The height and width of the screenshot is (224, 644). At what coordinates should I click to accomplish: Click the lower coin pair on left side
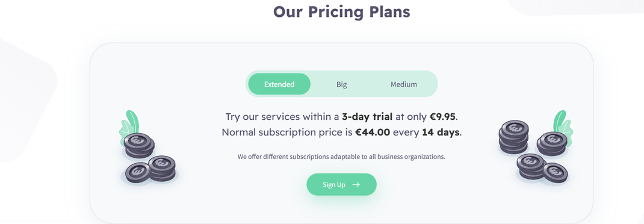tap(150, 169)
